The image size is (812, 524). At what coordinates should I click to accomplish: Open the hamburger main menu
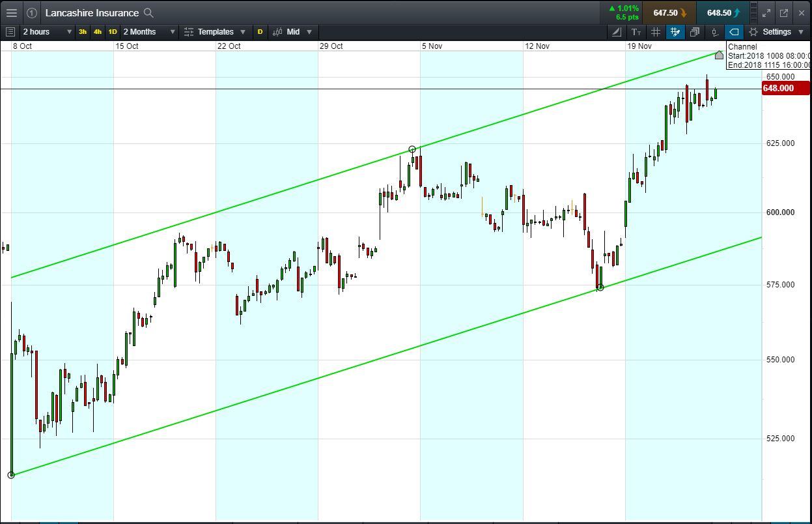[11, 12]
